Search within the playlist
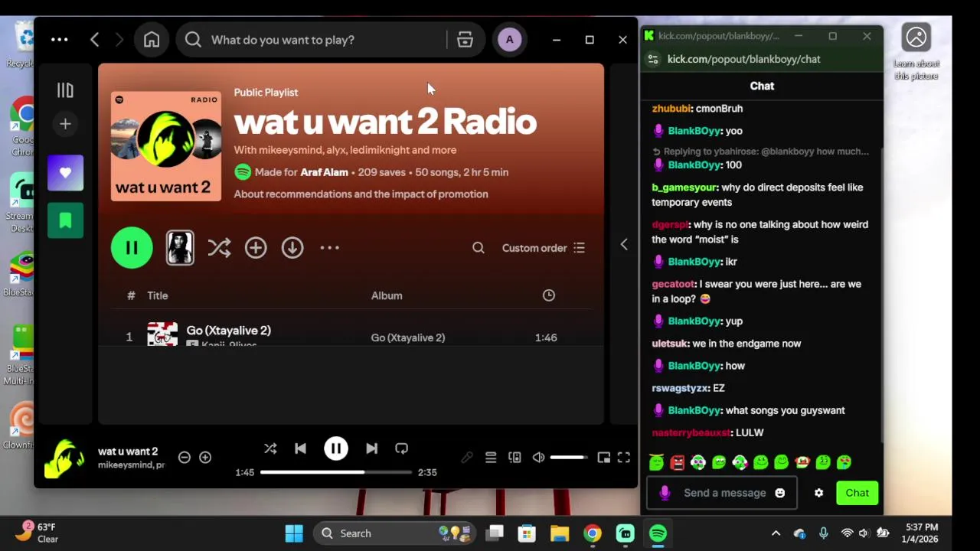Screen dimensions: 980x551 tap(479, 248)
